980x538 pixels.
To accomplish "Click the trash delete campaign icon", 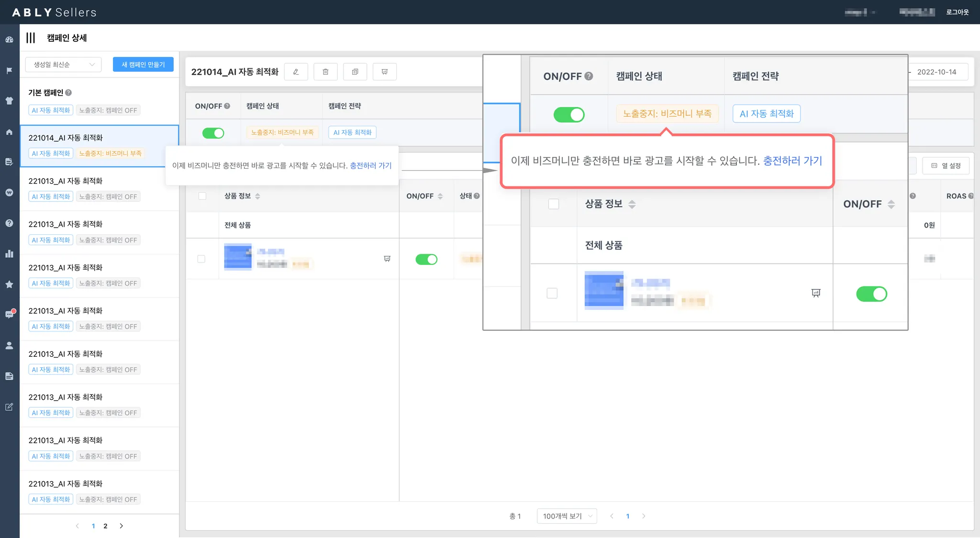I will [325, 72].
